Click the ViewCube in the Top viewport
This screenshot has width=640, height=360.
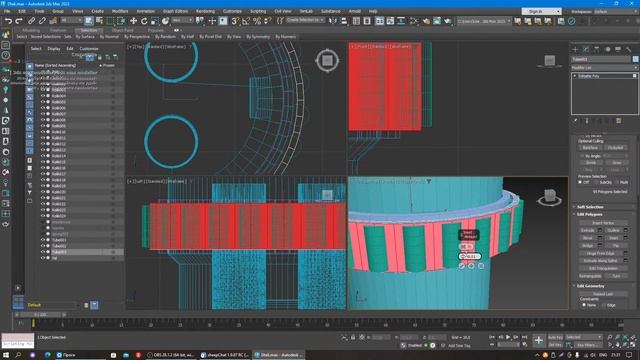(327, 60)
